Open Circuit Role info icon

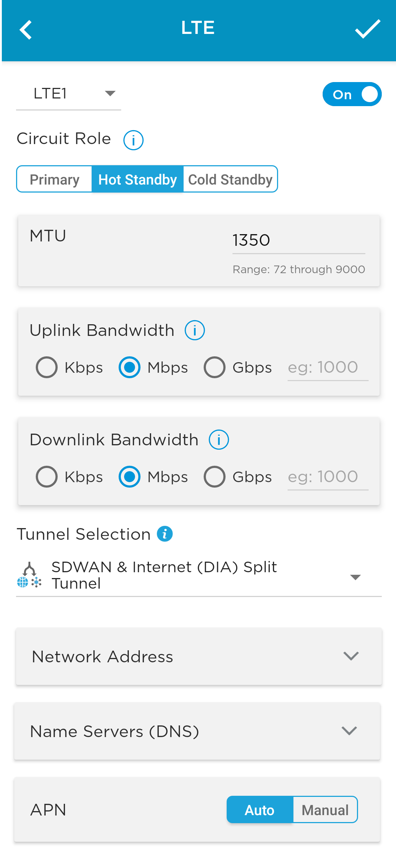click(133, 140)
